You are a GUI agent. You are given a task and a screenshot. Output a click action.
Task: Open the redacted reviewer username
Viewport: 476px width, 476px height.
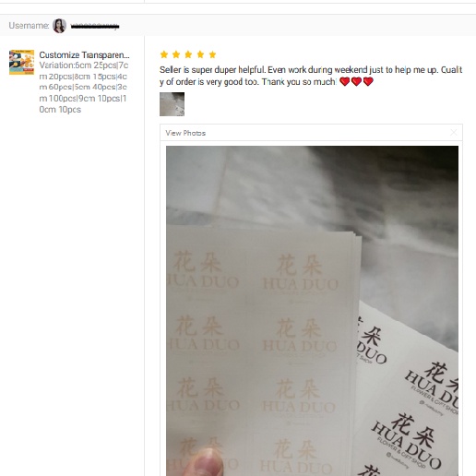point(95,27)
